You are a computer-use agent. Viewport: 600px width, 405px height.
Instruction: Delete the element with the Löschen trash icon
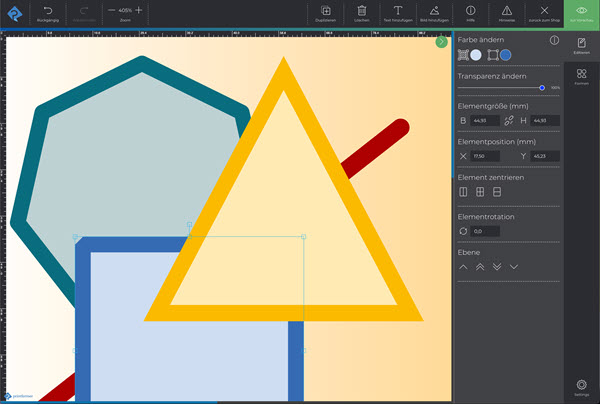(x=362, y=14)
